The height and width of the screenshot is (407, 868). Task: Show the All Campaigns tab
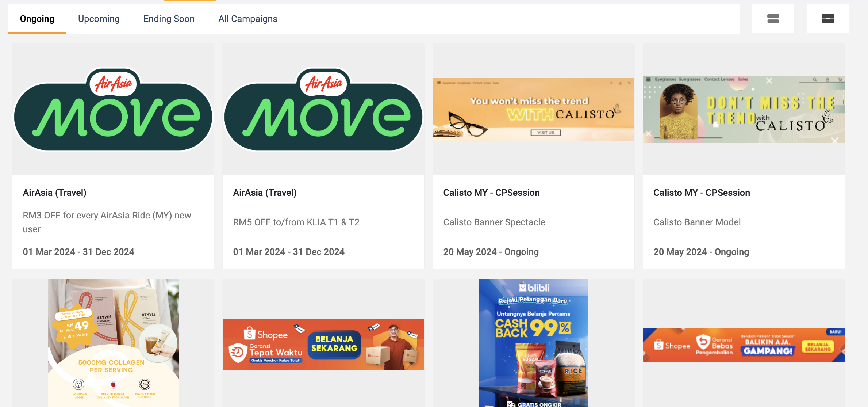(x=248, y=19)
